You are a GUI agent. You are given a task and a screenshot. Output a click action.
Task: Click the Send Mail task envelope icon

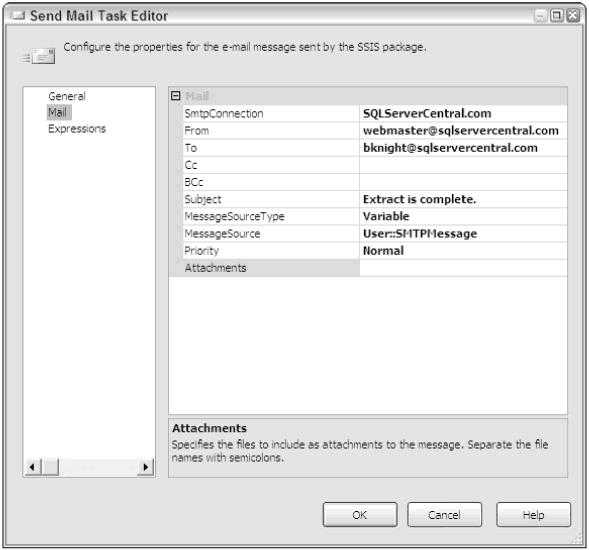[38, 56]
